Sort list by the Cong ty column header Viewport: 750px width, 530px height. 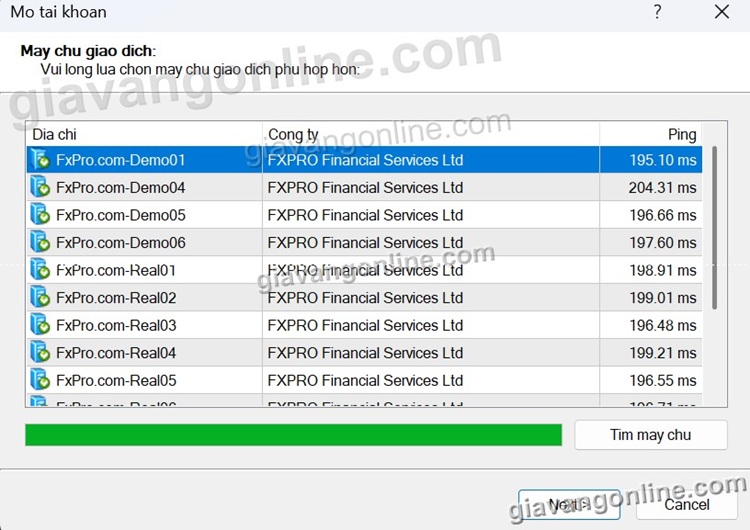[430, 135]
